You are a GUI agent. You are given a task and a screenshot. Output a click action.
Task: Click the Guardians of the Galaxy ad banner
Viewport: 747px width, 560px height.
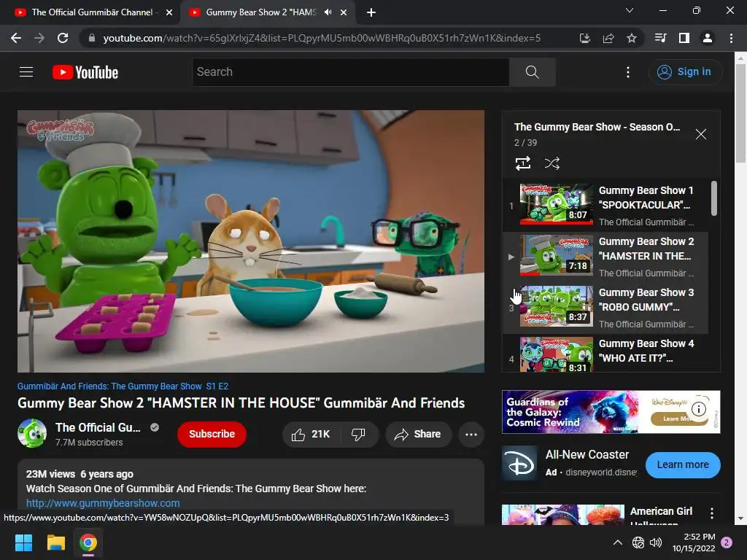[611, 412]
